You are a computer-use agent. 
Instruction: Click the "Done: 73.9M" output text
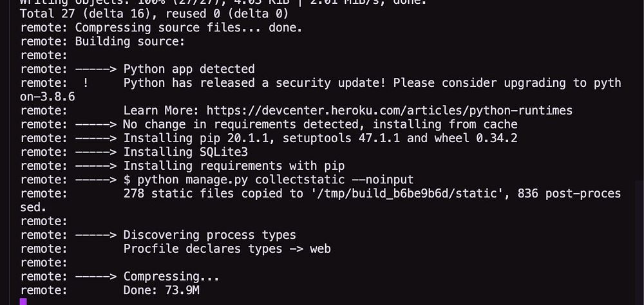tap(164, 291)
